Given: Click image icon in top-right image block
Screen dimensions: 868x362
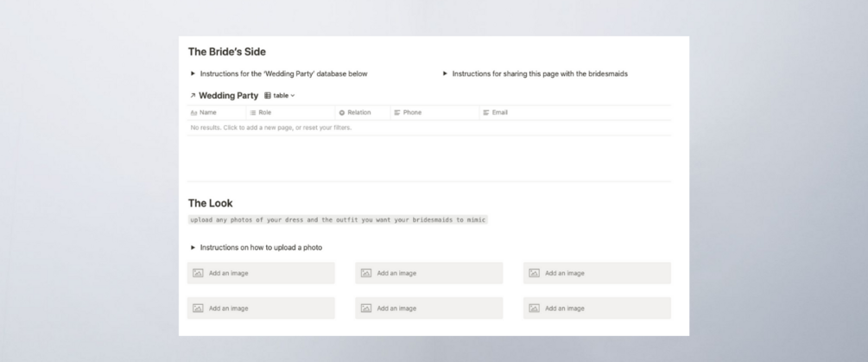Looking at the screenshot, I should [534, 273].
